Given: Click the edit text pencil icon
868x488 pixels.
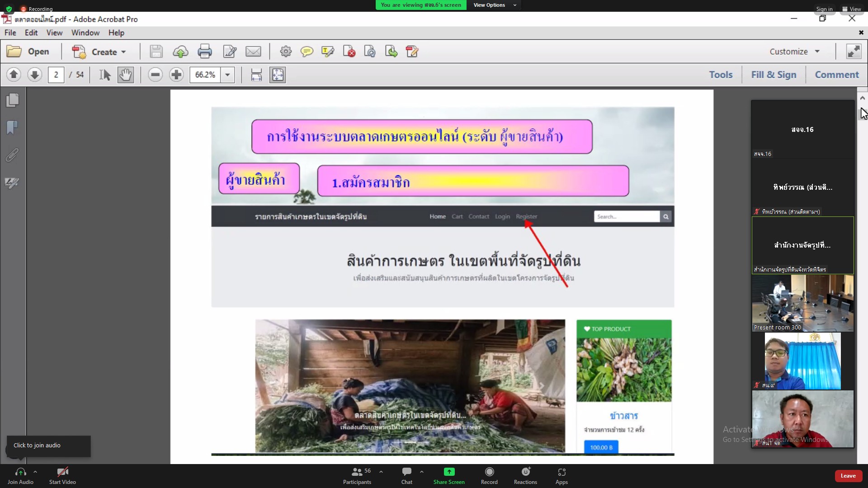Looking at the screenshot, I should coord(230,52).
